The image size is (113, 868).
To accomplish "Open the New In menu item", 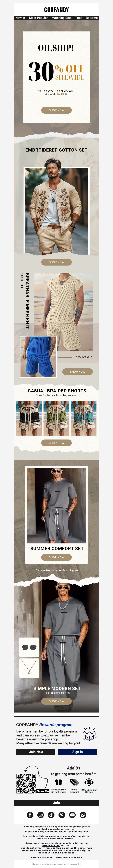I will click(x=20, y=18).
